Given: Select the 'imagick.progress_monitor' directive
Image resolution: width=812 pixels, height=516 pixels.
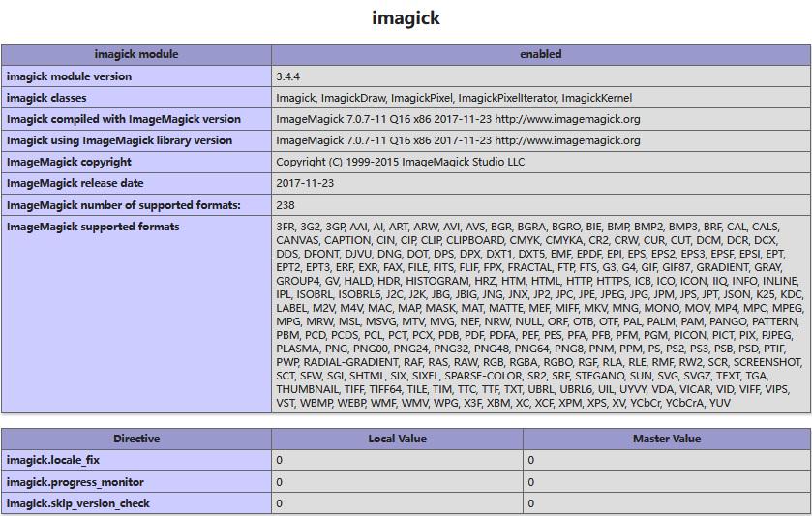Looking at the screenshot, I should (x=75, y=482).
